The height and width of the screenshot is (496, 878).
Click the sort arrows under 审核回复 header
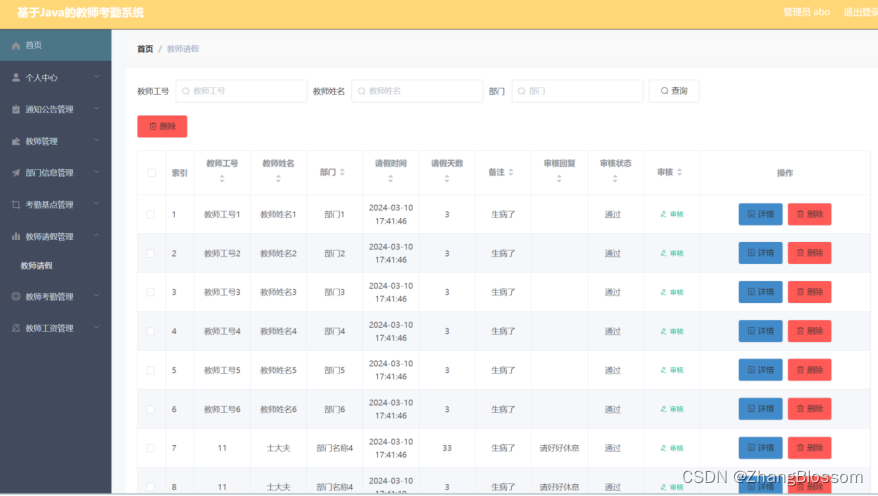click(x=559, y=179)
